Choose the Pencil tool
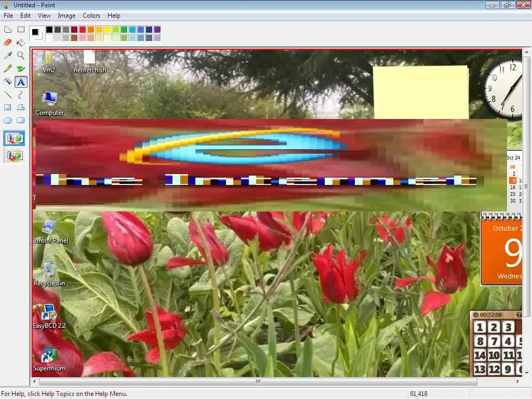Viewport: 532px width, 399px height. click(x=7, y=69)
